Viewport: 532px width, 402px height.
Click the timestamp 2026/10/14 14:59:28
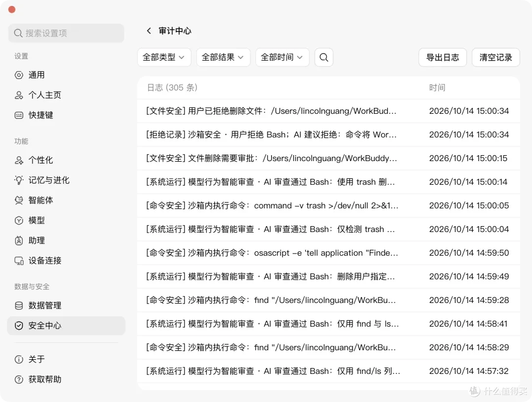469,300
